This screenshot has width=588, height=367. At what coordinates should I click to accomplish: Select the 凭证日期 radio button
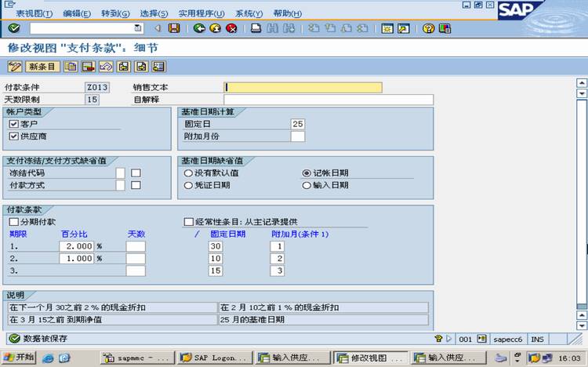188,185
